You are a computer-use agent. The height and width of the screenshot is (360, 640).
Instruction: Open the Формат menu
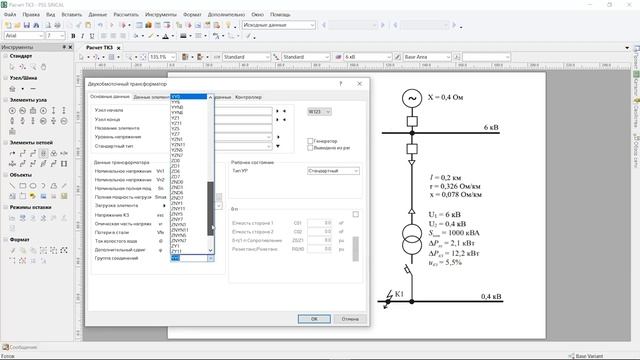(192, 14)
